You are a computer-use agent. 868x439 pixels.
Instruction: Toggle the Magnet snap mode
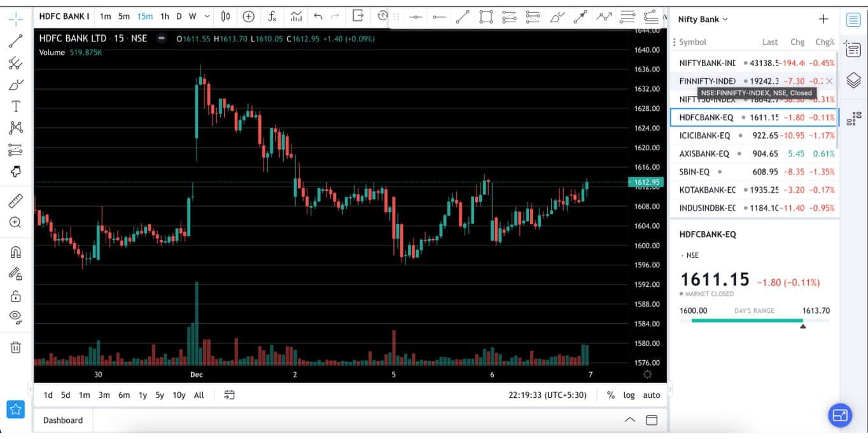[x=15, y=251]
